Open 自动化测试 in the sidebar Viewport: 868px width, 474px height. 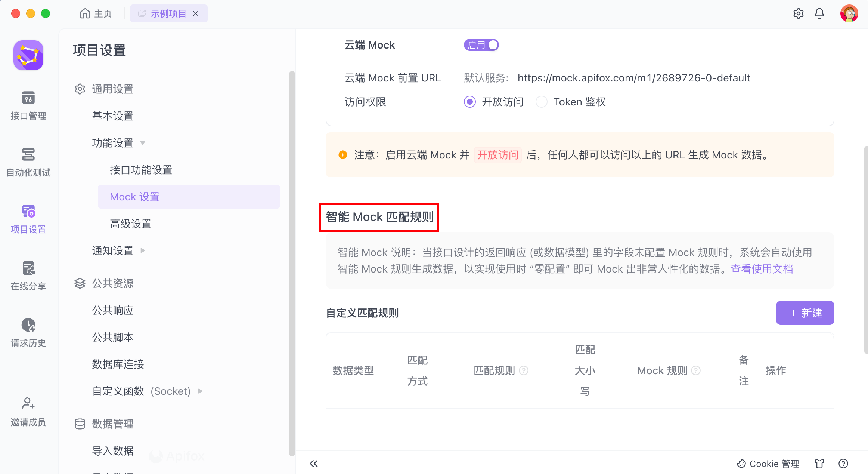click(28, 155)
